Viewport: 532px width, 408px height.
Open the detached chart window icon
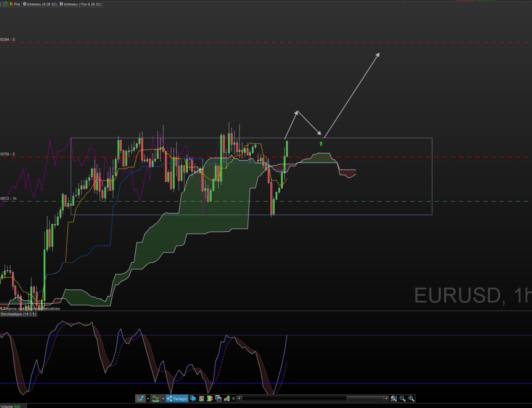coord(218,399)
